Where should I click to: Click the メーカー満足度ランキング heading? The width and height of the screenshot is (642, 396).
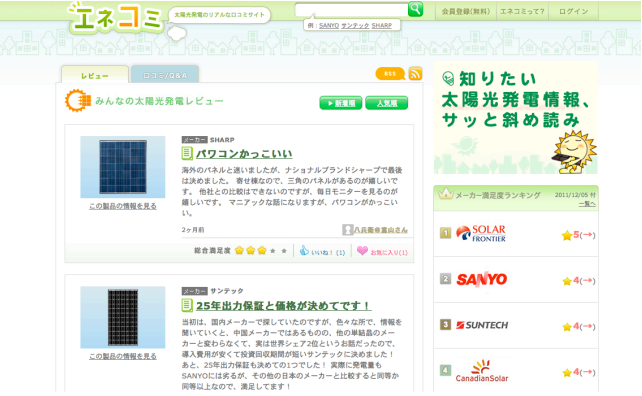[498, 195]
